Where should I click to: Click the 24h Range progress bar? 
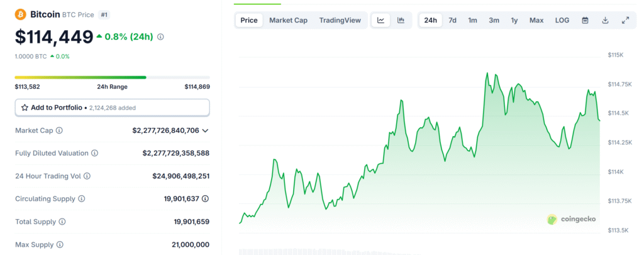[112, 77]
